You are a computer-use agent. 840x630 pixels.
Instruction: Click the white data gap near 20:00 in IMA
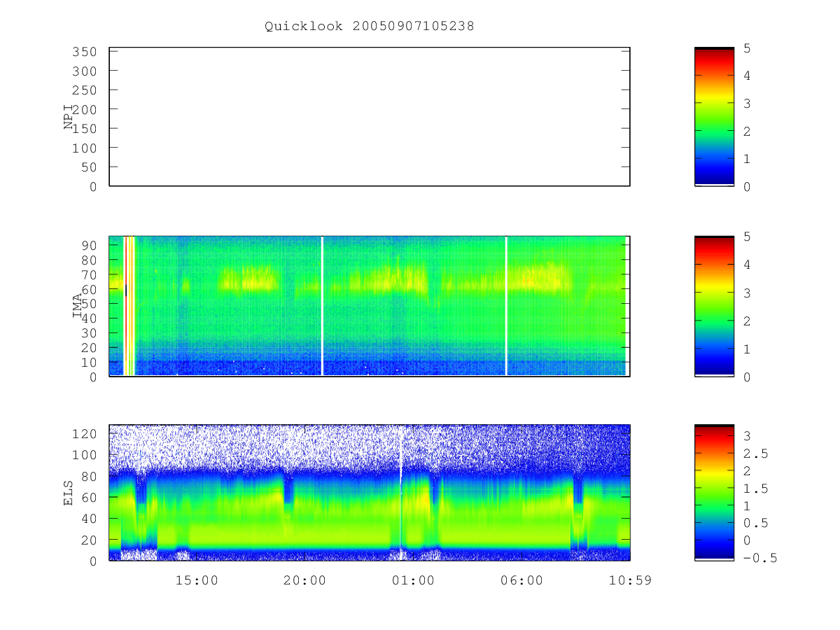(322, 306)
